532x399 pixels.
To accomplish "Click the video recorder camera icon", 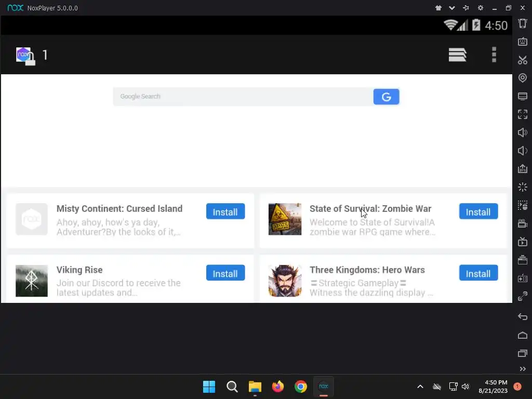I will (x=523, y=223).
